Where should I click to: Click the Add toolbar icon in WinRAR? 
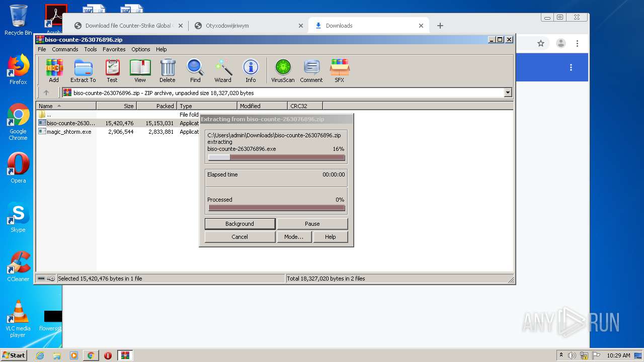click(x=54, y=70)
